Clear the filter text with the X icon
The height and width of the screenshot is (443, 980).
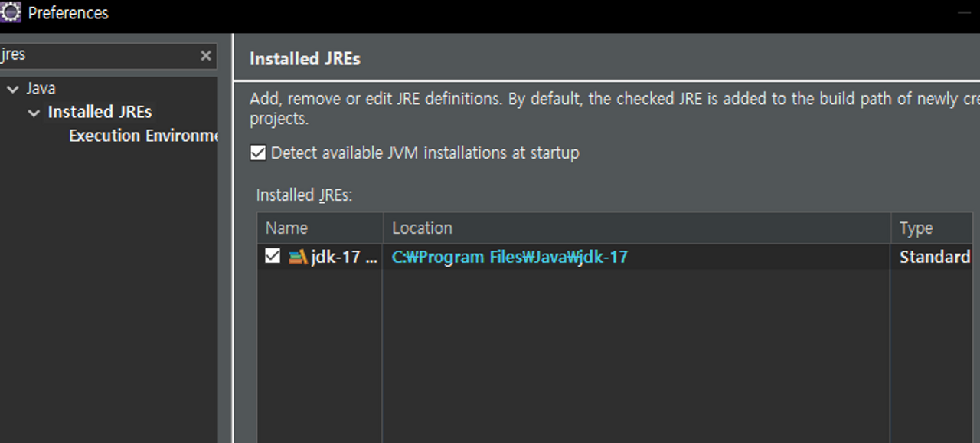point(205,55)
